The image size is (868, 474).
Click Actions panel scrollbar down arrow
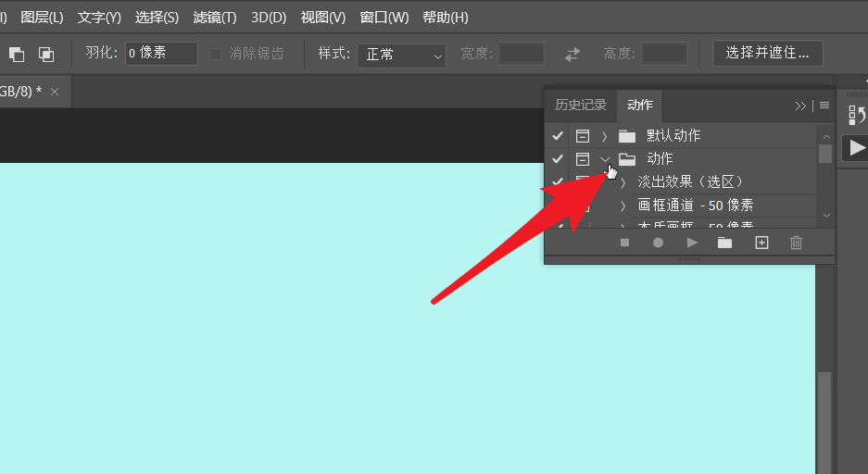826,216
